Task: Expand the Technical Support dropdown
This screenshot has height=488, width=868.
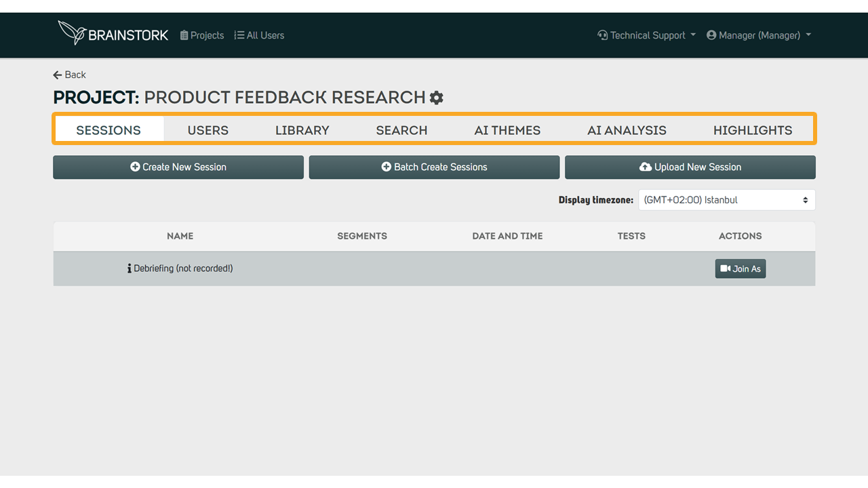Action: pos(646,35)
